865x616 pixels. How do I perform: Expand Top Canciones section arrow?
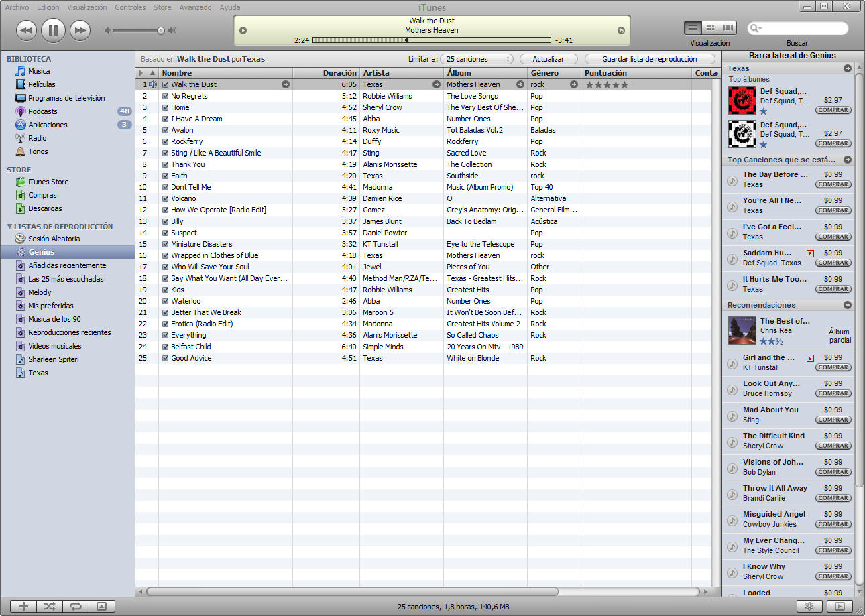pyautogui.click(x=848, y=160)
